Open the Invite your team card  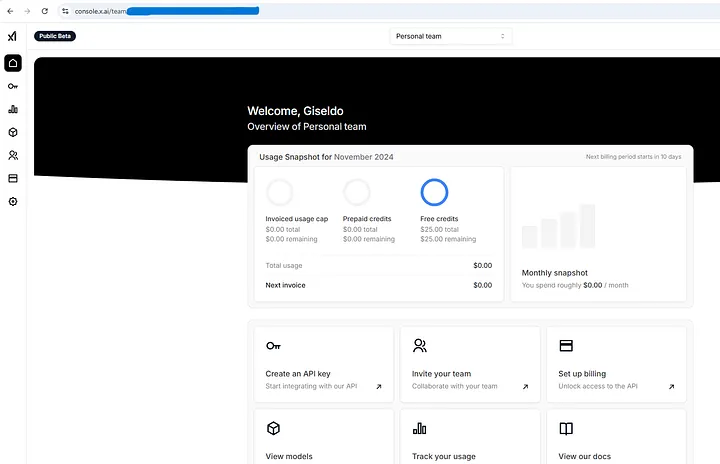[x=470, y=364]
